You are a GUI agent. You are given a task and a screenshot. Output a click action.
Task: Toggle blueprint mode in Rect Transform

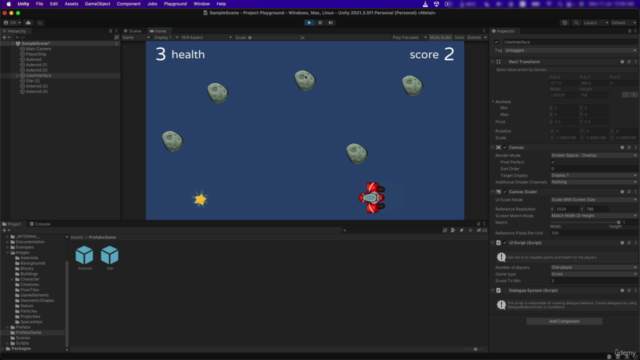[x=625, y=95]
